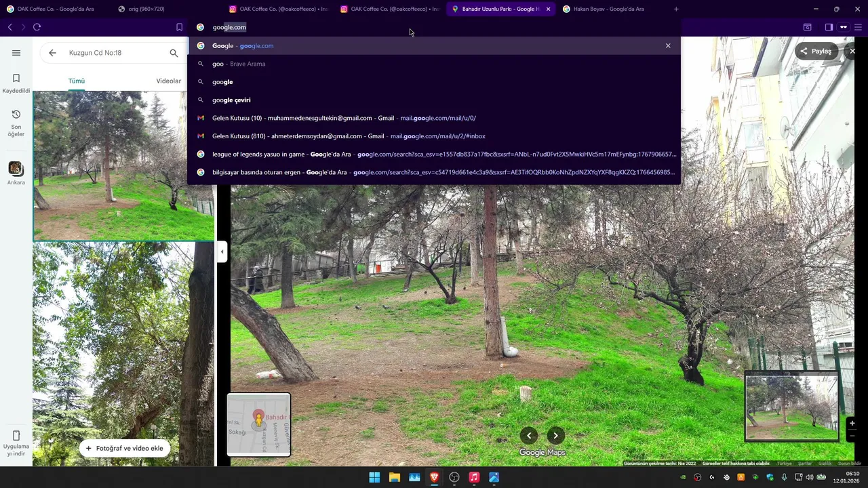This screenshot has height=488, width=868.
Task: Select the first park photo thumbnail
Action: click(x=123, y=166)
